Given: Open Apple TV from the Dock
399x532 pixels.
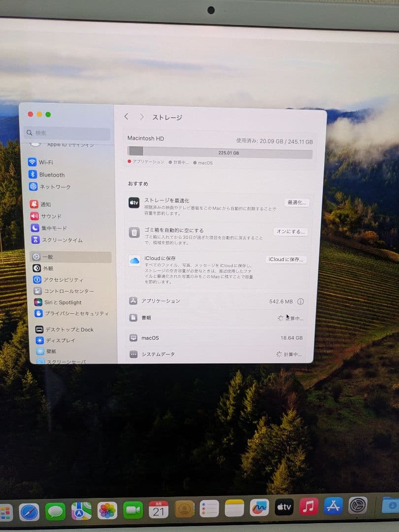Looking at the screenshot, I should coord(284,507).
